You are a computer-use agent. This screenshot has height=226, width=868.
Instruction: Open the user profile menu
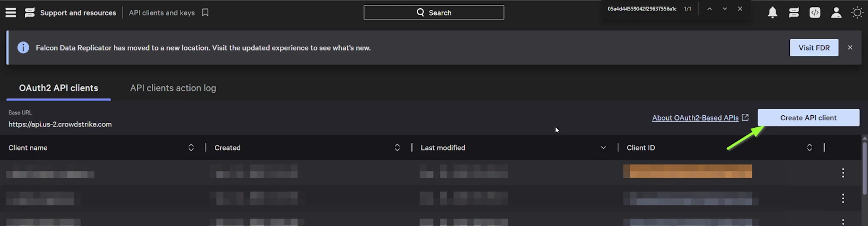coord(836,12)
